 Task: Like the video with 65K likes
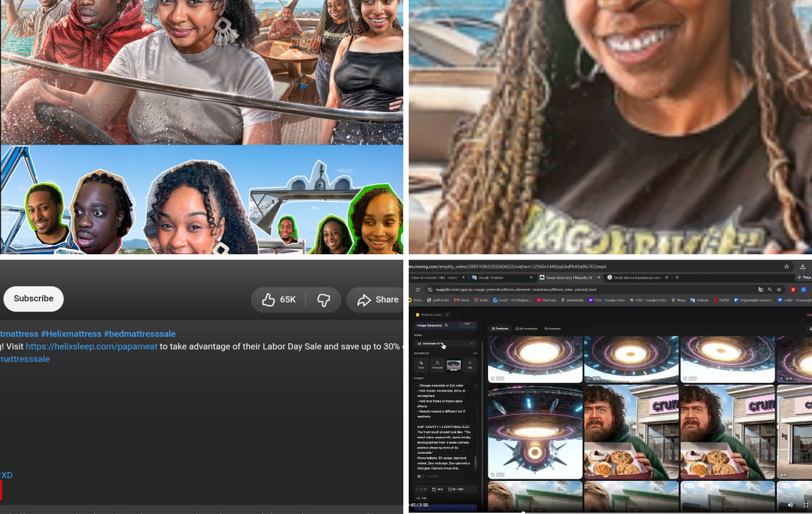(x=278, y=300)
